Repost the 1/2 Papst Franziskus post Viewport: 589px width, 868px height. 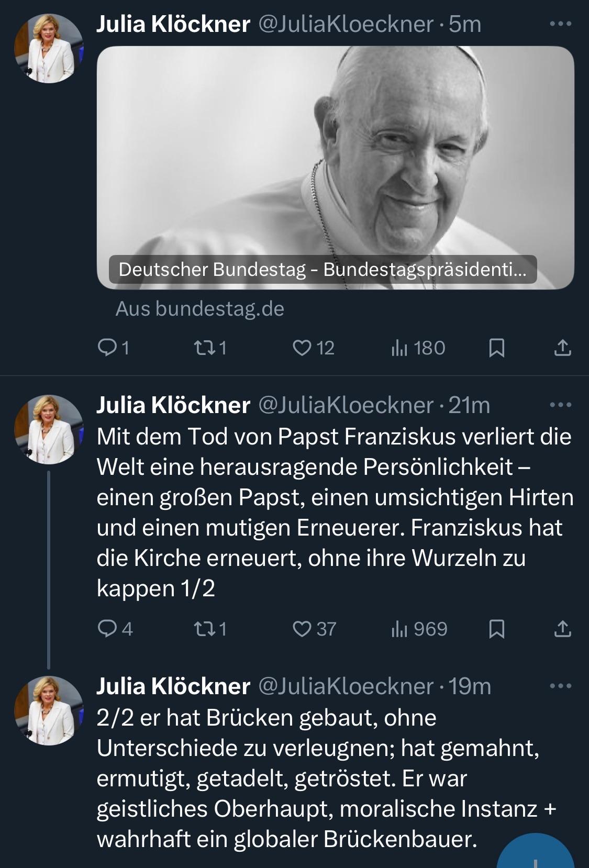point(210,629)
